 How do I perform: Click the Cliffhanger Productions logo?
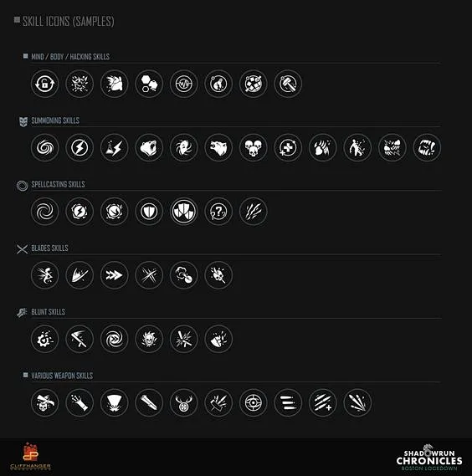click(x=30, y=456)
